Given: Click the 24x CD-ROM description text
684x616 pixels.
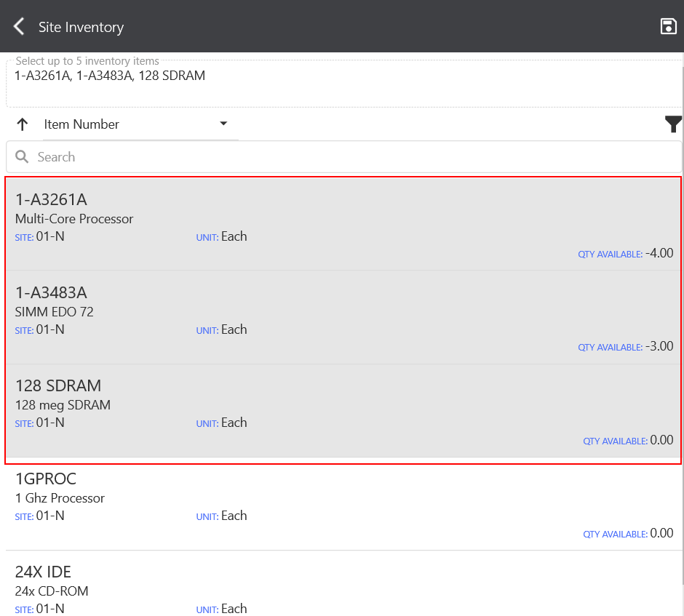Looking at the screenshot, I should coord(52,591).
